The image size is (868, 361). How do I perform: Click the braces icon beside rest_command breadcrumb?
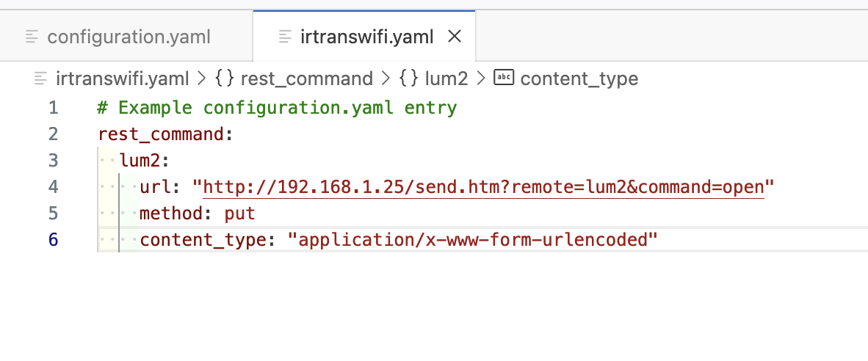pos(224,79)
